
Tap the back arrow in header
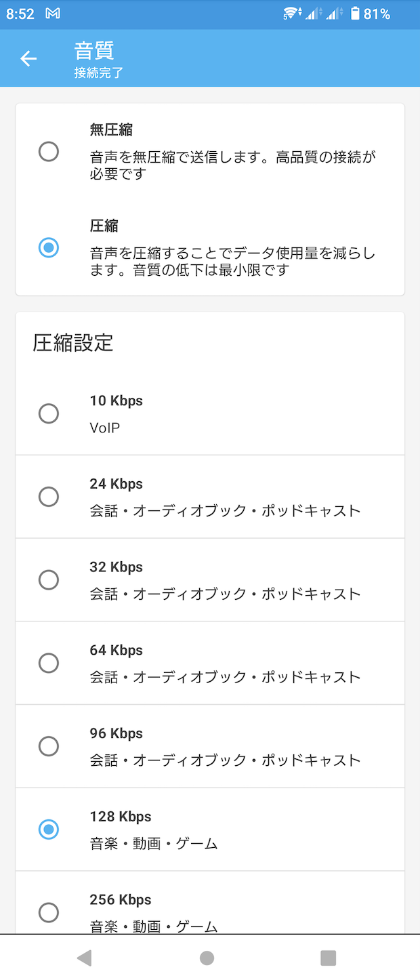[x=28, y=58]
